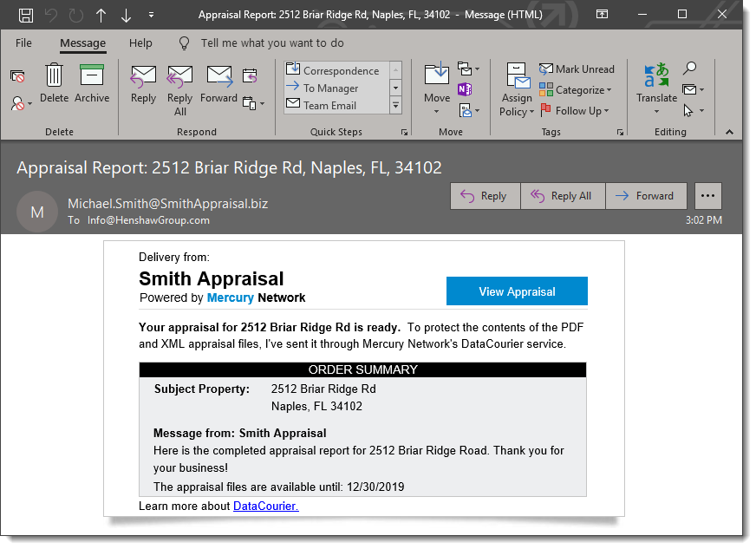Collapse the ribbon with the chevron

[x=729, y=132]
